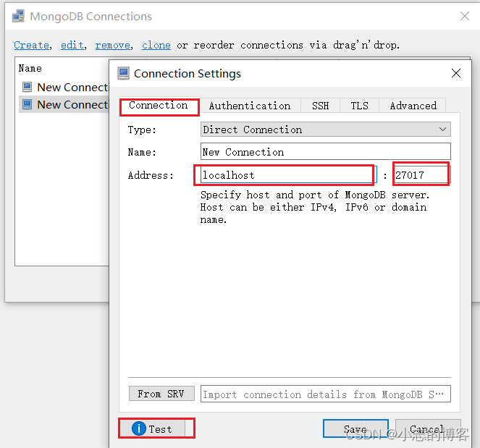This screenshot has width=480, height=448.
Task: Select first New Connection row in list
Action: [x=64, y=88]
